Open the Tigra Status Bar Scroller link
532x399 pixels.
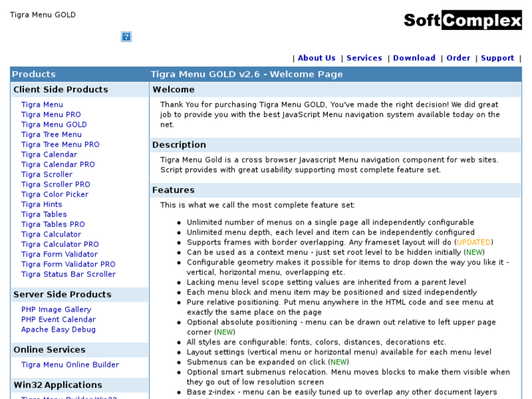pos(68,275)
